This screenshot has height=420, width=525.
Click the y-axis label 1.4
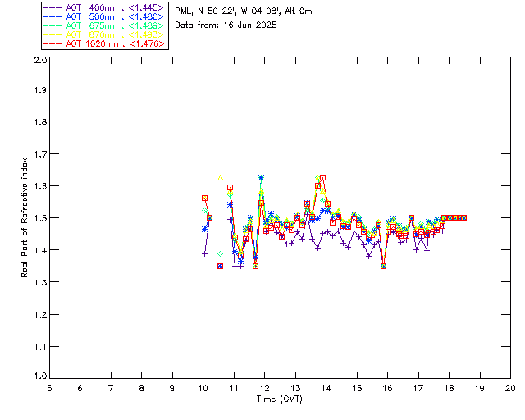coord(40,250)
